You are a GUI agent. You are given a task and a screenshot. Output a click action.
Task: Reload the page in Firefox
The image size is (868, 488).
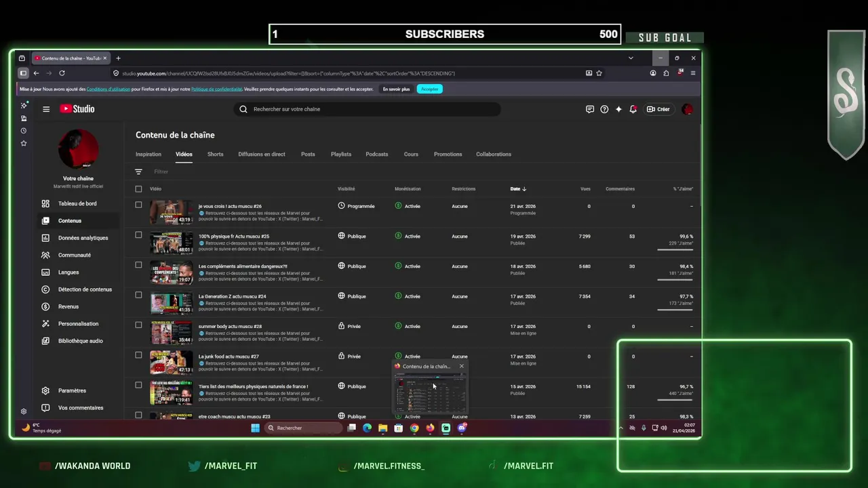(x=62, y=73)
